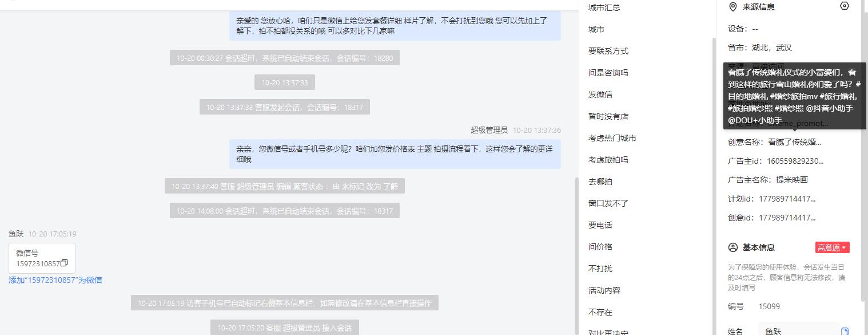This screenshot has height=335, width=868.
Task: Select quick reply 去哪拍
Action: [600, 182]
